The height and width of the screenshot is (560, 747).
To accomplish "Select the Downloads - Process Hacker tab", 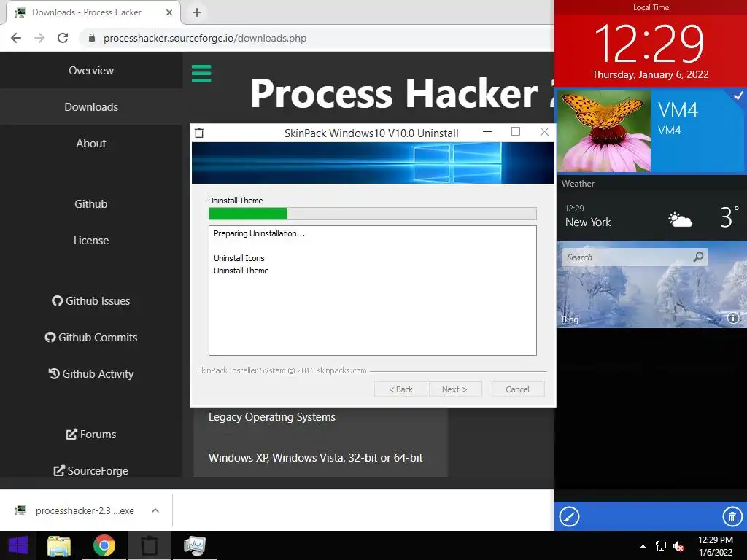I will (93, 12).
